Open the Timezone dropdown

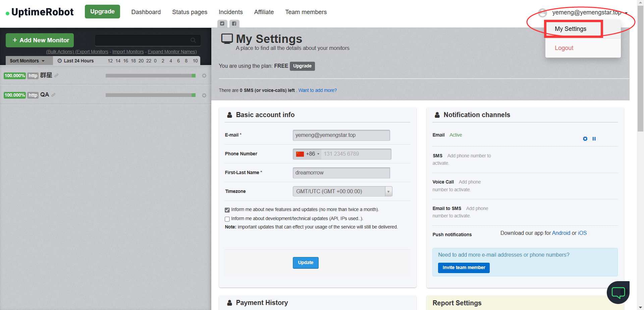[x=342, y=192]
